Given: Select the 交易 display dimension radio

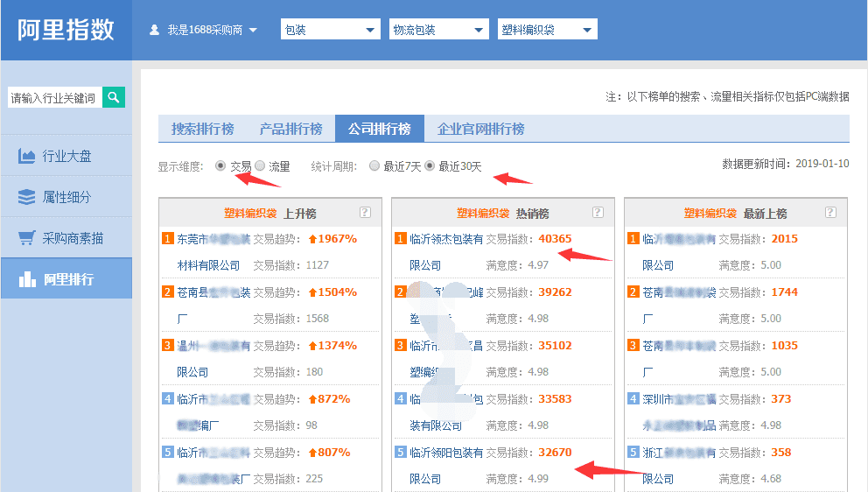Looking at the screenshot, I should point(220,165).
